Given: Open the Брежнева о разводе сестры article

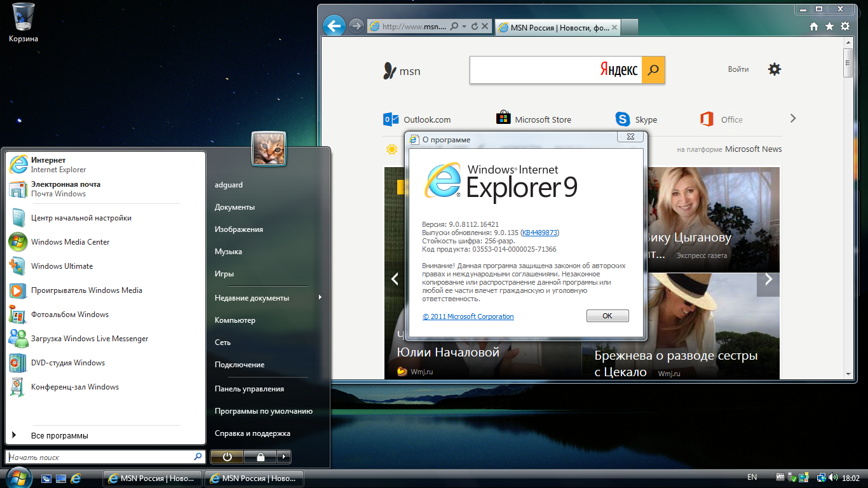Looking at the screenshot, I should pyautogui.click(x=676, y=363).
